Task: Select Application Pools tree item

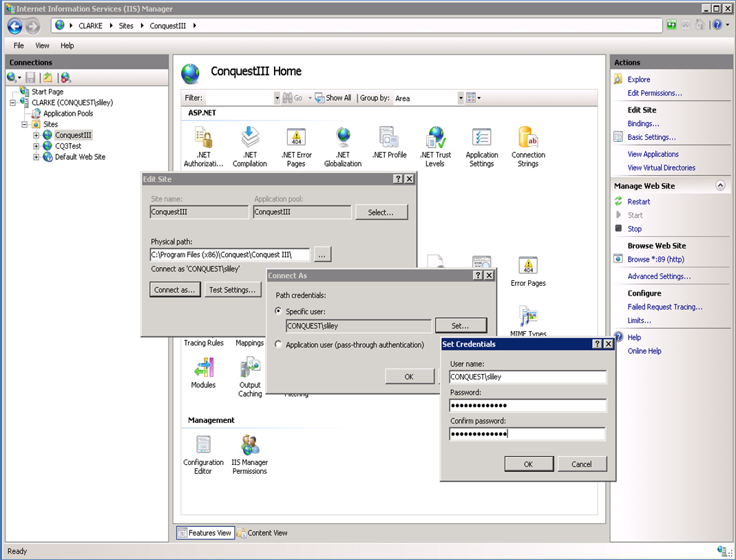Action: click(x=68, y=113)
